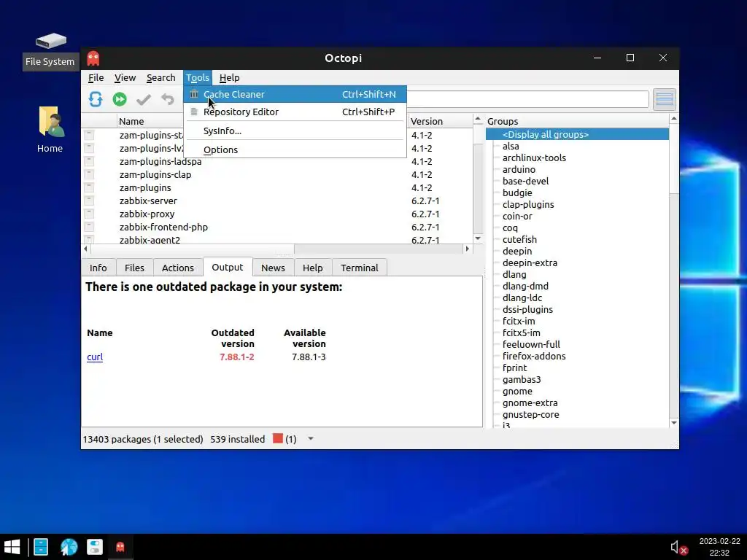
Task: Click the status icon for zabbix-server
Action: tap(89, 201)
